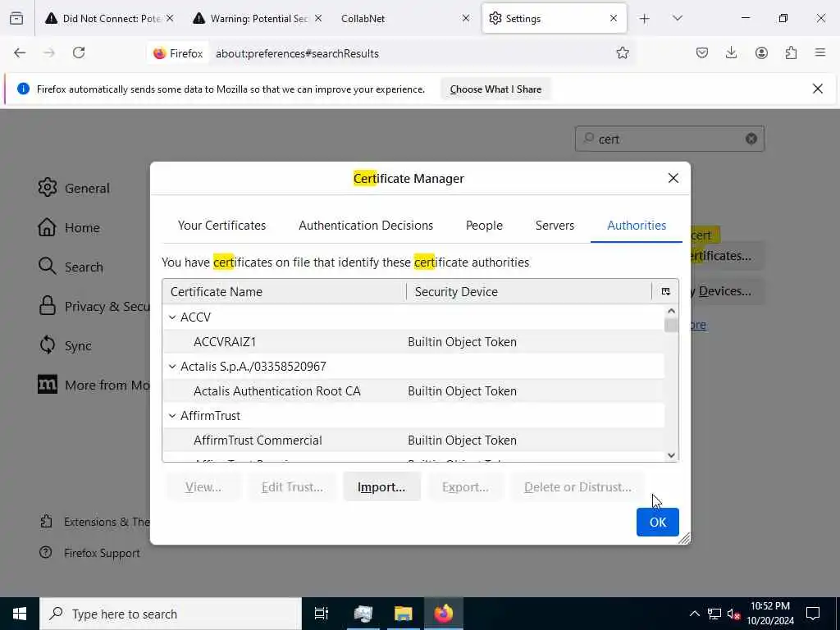The image size is (840, 630).
Task: Open General settings category
Action: tap(74, 188)
